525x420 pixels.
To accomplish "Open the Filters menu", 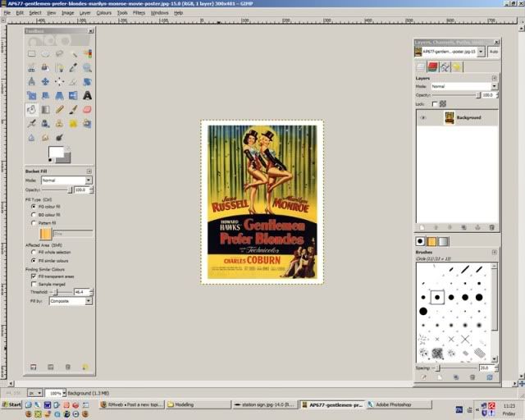I will pyautogui.click(x=139, y=13).
